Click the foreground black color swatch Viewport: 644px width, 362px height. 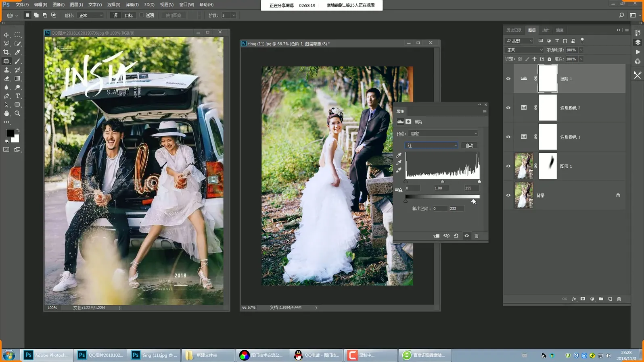point(10,133)
